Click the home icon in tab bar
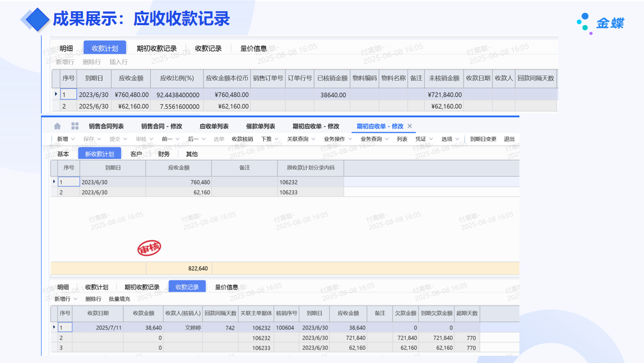644x363 pixels. point(57,126)
